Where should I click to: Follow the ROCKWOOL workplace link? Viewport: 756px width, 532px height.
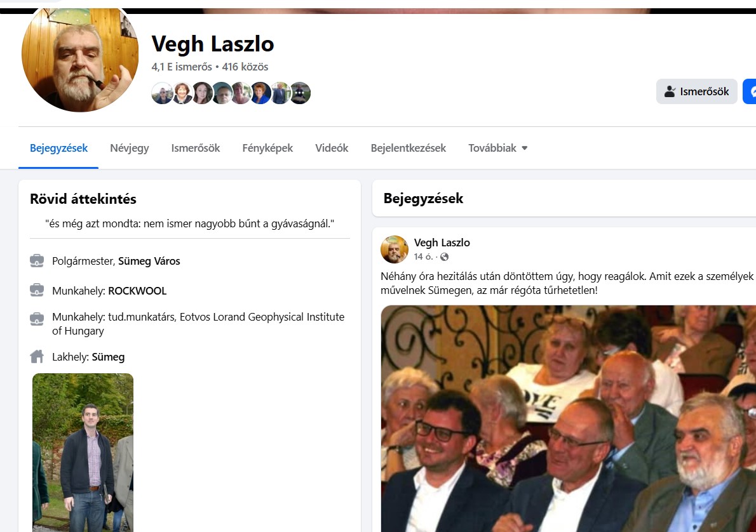point(137,291)
